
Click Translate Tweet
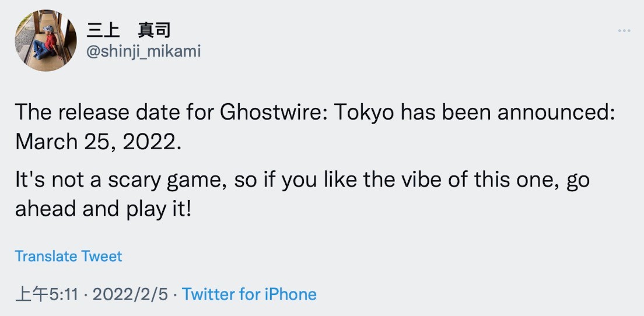point(68,256)
